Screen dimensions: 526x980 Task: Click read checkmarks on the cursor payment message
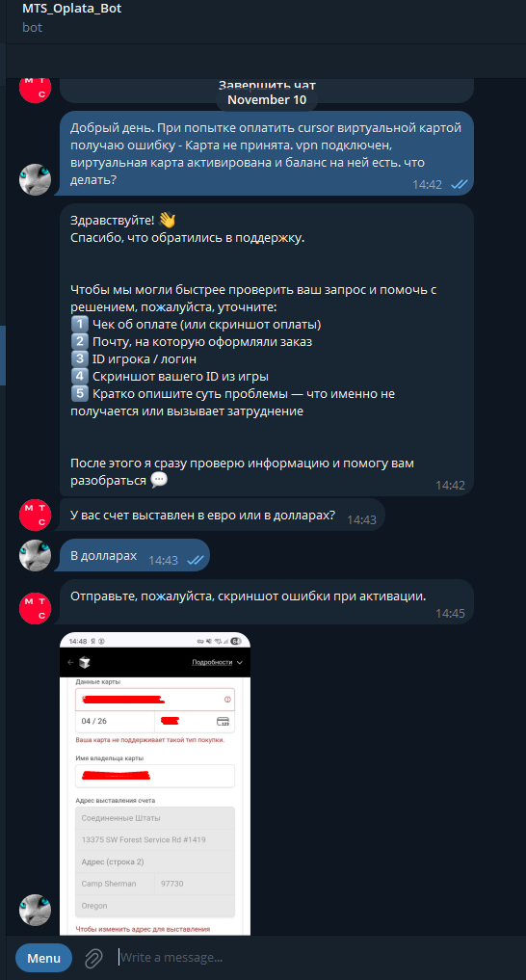point(460,184)
